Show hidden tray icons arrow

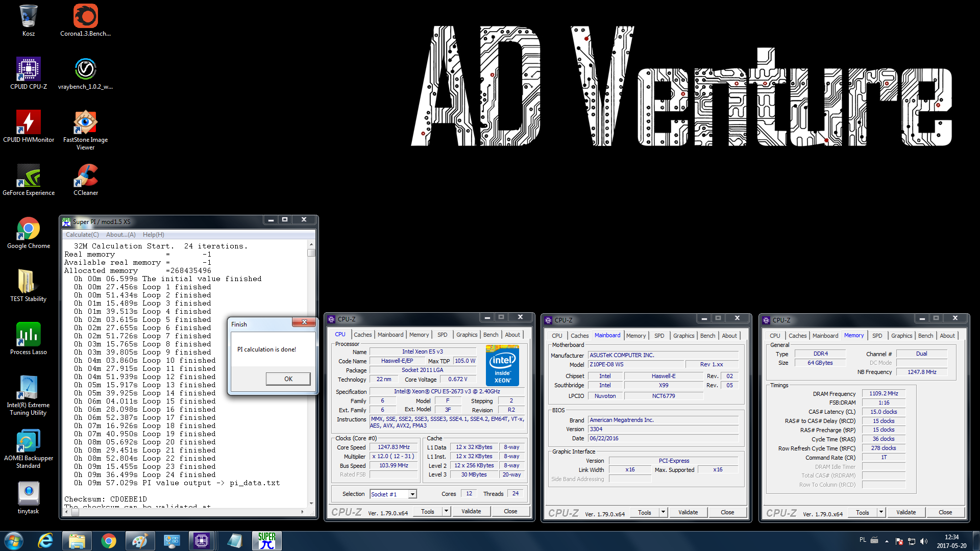pyautogui.click(x=887, y=541)
